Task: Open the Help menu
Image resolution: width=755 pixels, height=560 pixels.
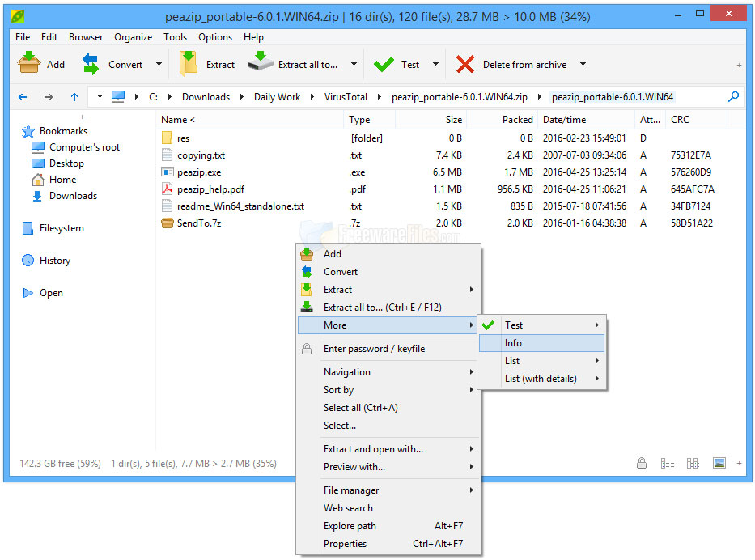Action: click(x=253, y=37)
